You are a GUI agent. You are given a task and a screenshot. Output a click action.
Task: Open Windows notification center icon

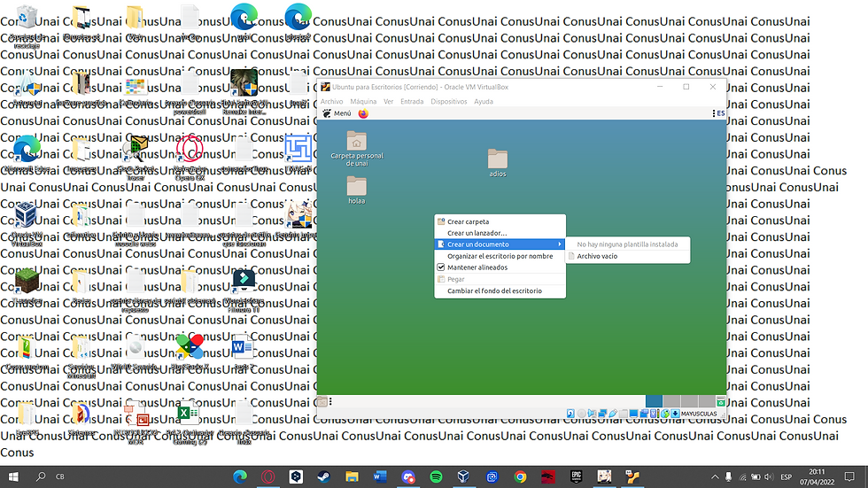coord(849,476)
